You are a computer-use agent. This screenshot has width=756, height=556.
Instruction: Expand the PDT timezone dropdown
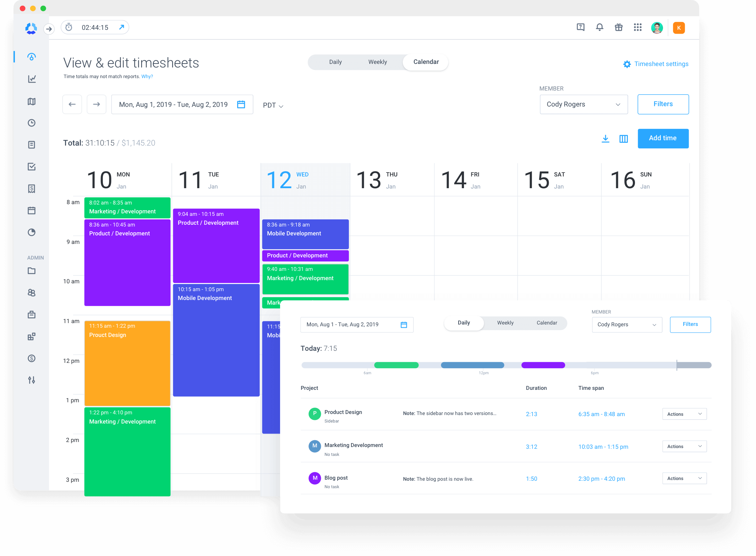click(273, 105)
